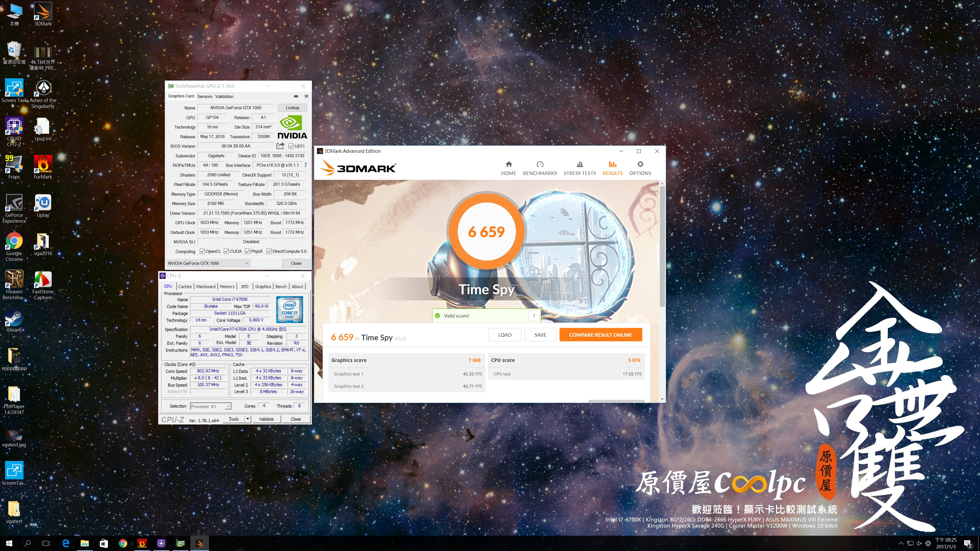980x551 pixels.
Task: Toggle the PhysX checkbox in GPU-Z
Action: pyautogui.click(x=248, y=251)
